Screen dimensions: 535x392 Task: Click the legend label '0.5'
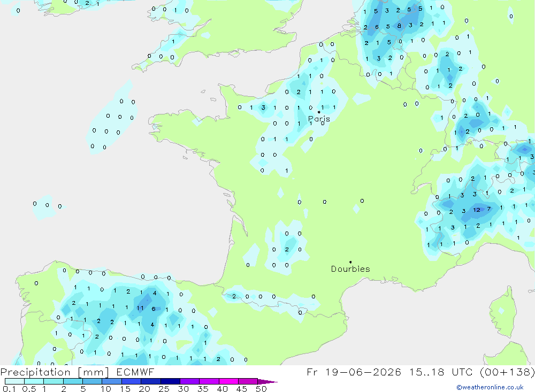click(x=29, y=389)
